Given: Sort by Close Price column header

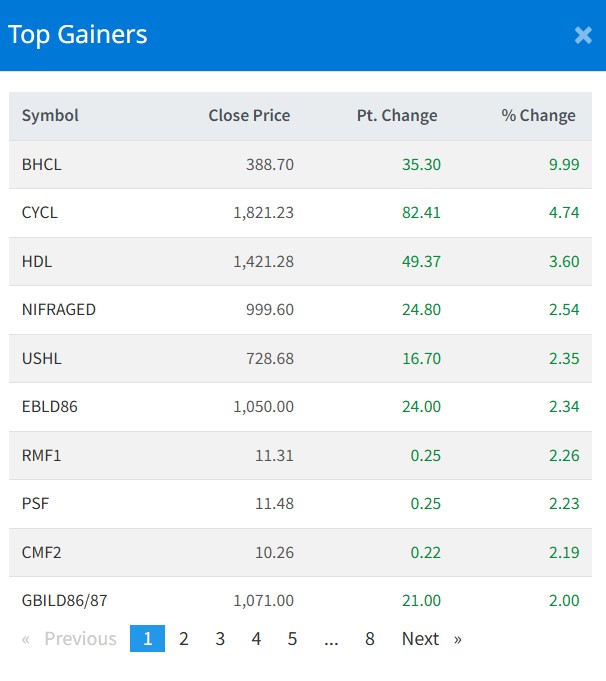Looking at the screenshot, I should [x=249, y=115].
